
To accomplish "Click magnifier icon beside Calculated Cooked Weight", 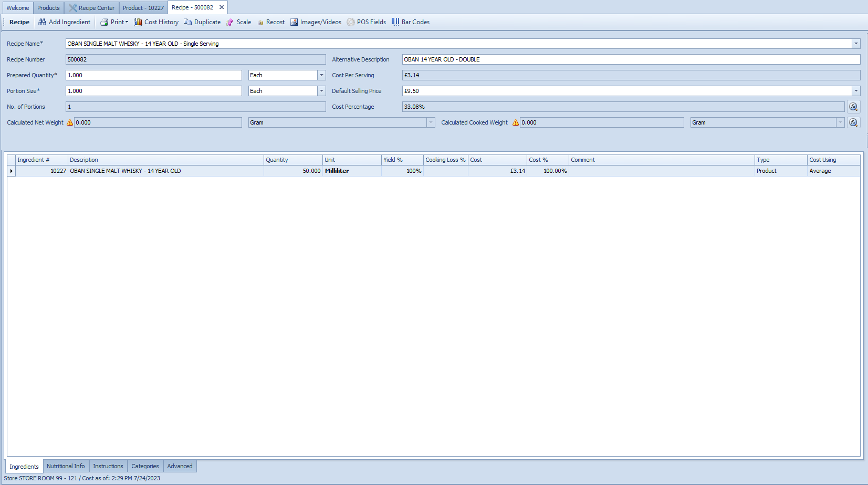I will point(853,122).
